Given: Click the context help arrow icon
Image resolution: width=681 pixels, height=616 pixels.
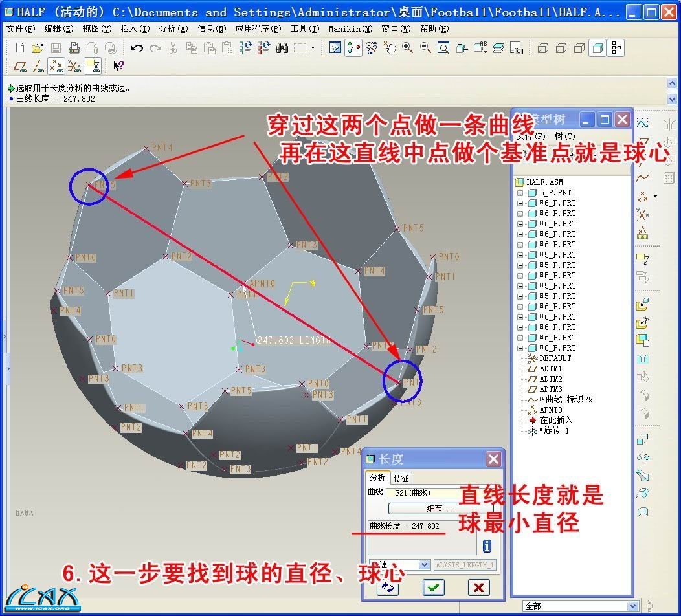Looking at the screenshot, I should click(x=118, y=65).
